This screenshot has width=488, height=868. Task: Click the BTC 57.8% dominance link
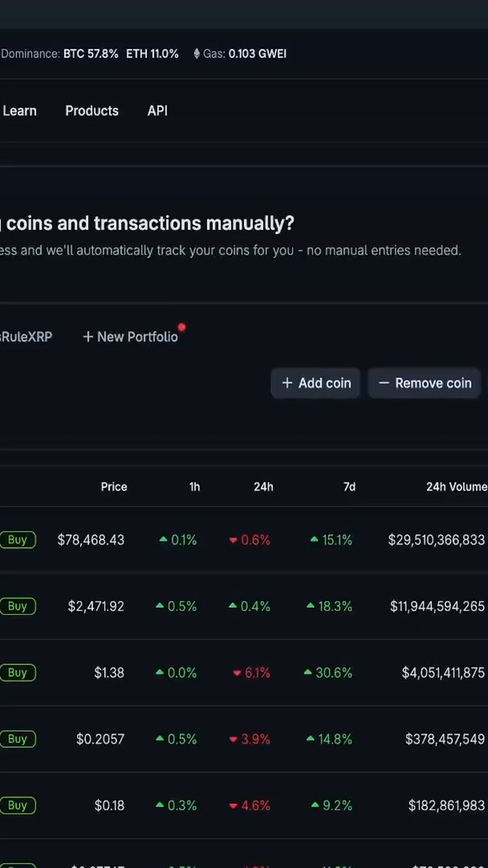coord(91,54)
